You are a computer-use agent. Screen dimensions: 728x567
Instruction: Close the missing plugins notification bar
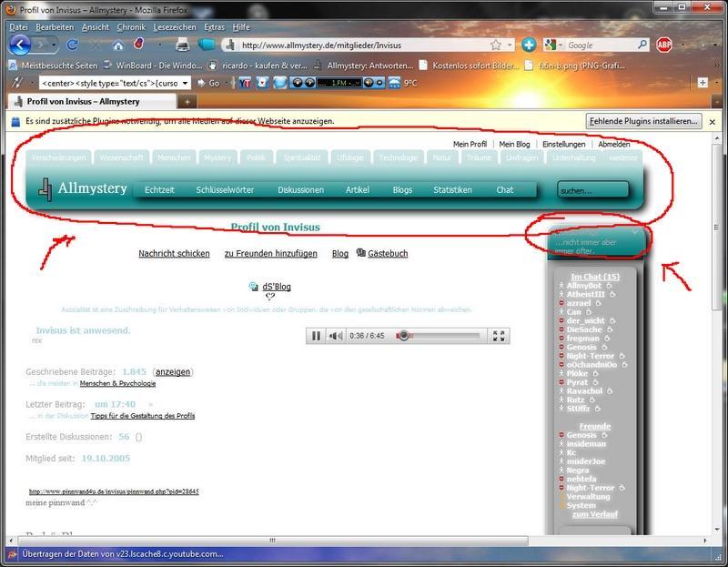(x=713, y=122)
